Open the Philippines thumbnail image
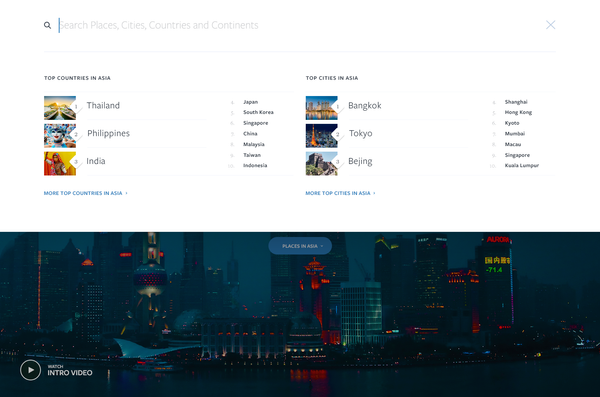The image size is (600, 397). [60, 136]
